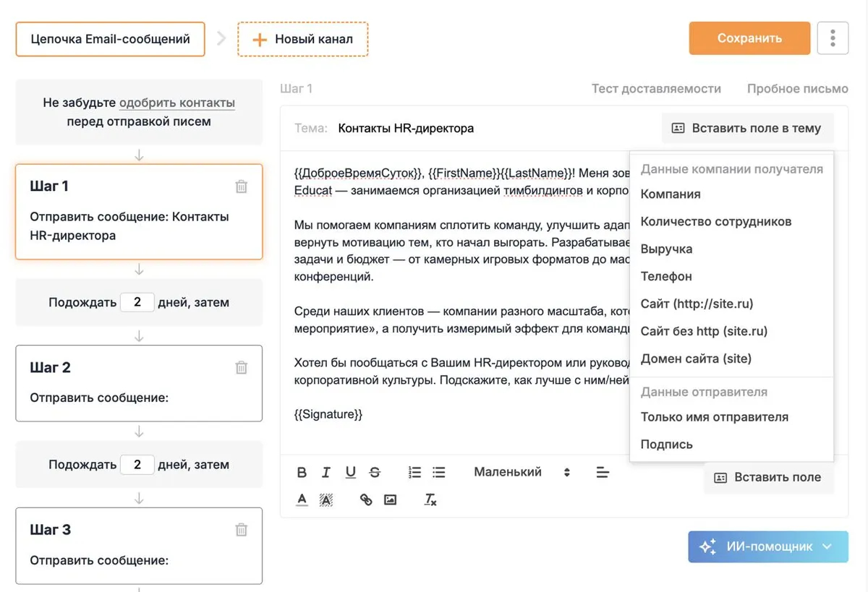Image resolution: width=868 pixels, height=592 pixels.
Task: Delete Шаг 3 with trash icon
Action: (242, 530)
